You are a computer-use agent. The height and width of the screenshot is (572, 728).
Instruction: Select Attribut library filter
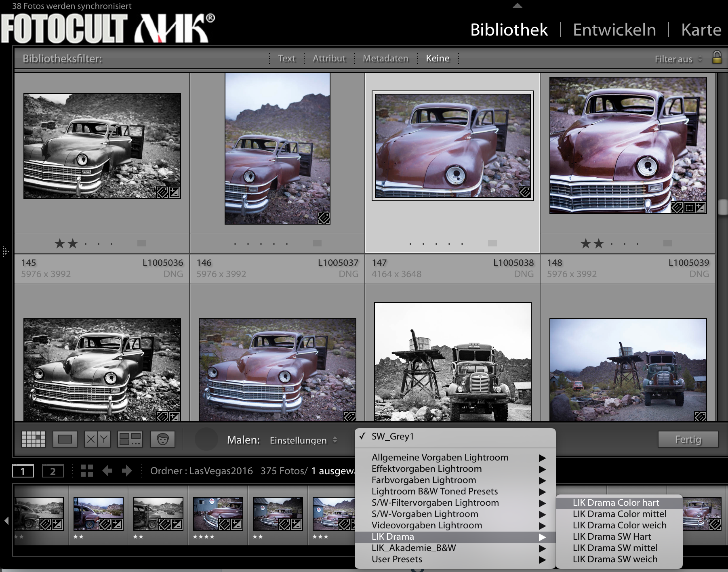tap(329, 59)
